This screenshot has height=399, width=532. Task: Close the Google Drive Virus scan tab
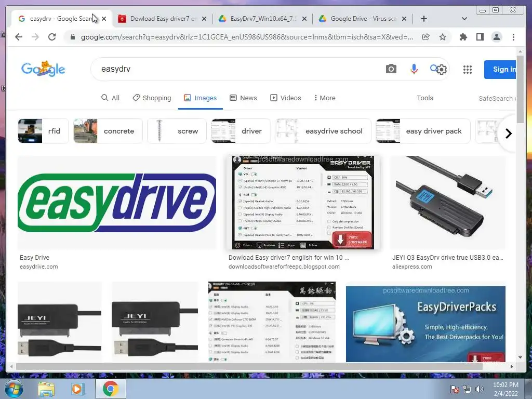tap(404, 19)
